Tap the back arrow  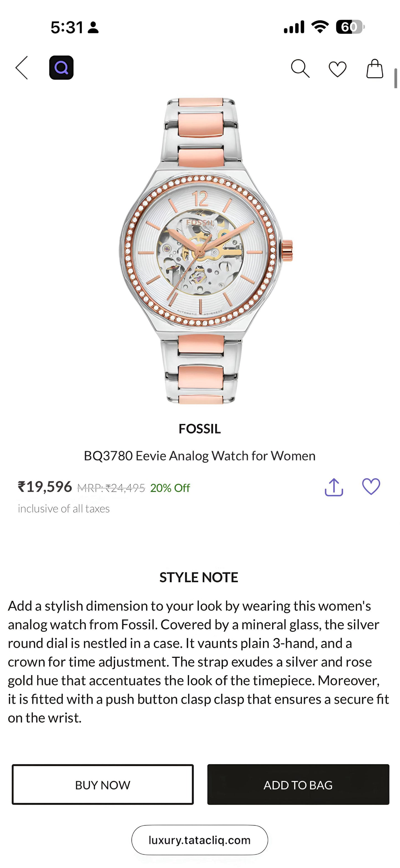pos(22,68)
